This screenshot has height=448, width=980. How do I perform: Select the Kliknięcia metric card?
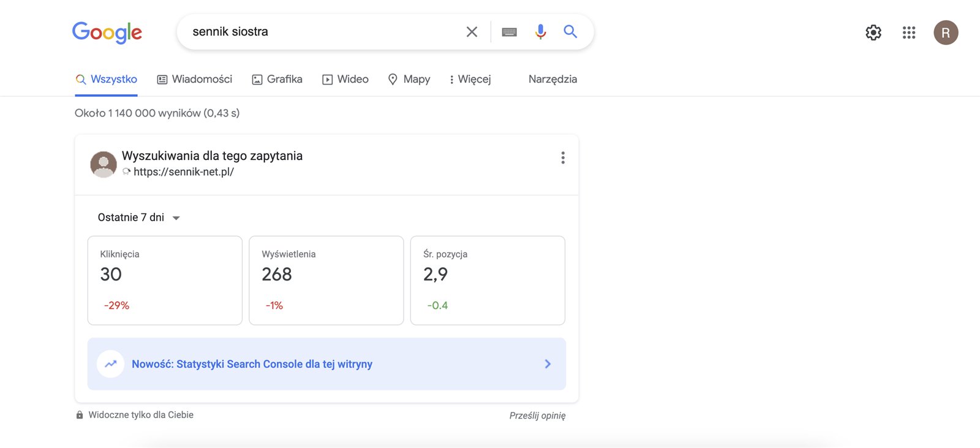[x=165, y=280]
